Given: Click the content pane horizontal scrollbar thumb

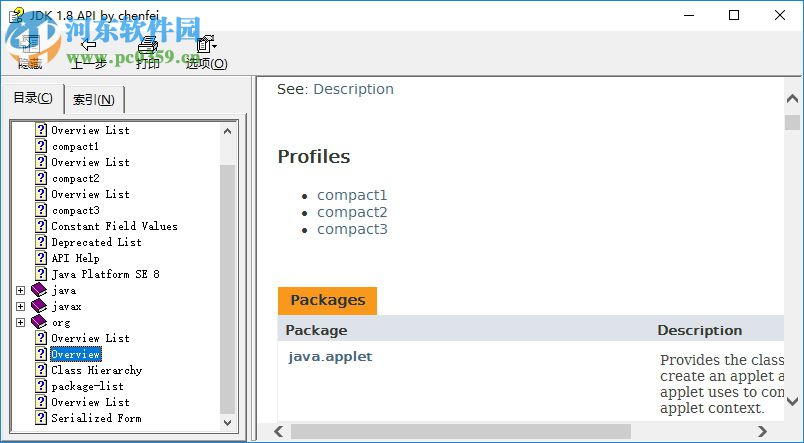Looking at the screenshot, I should [461, 431].
